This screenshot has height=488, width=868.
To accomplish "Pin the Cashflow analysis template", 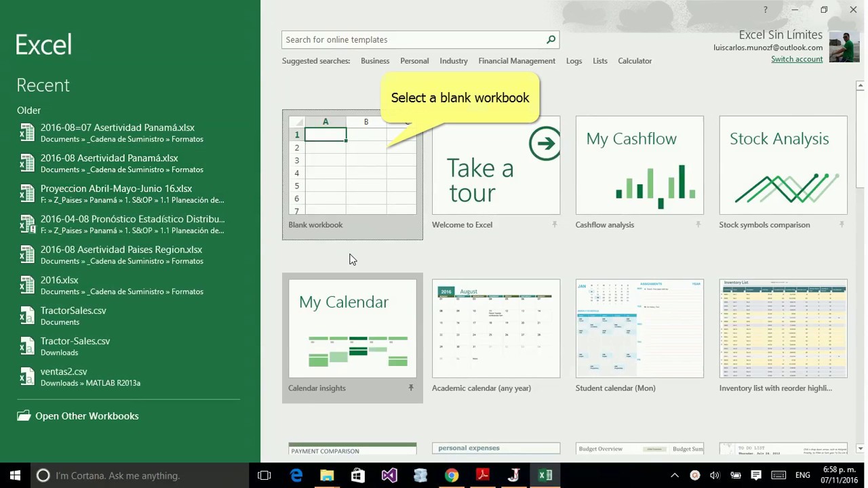I will (x=698, y=224).
